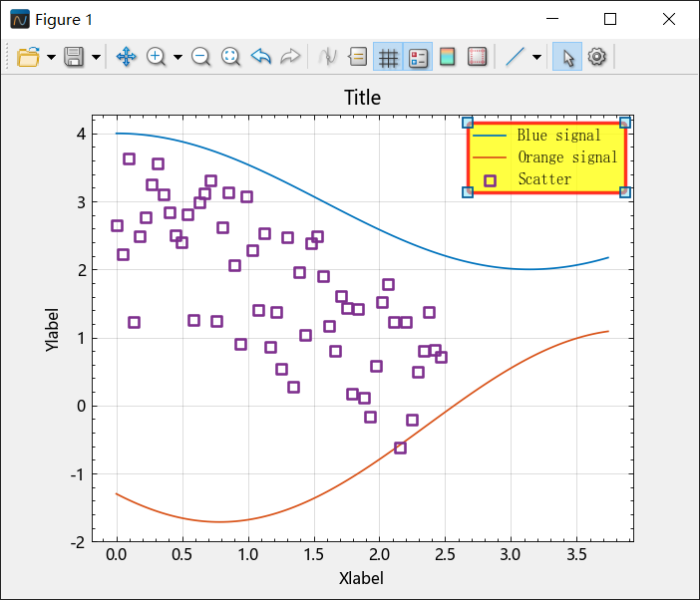Toggle the grid lines button
The width and height of the screenshot is (700, 600).
point(388,57)
